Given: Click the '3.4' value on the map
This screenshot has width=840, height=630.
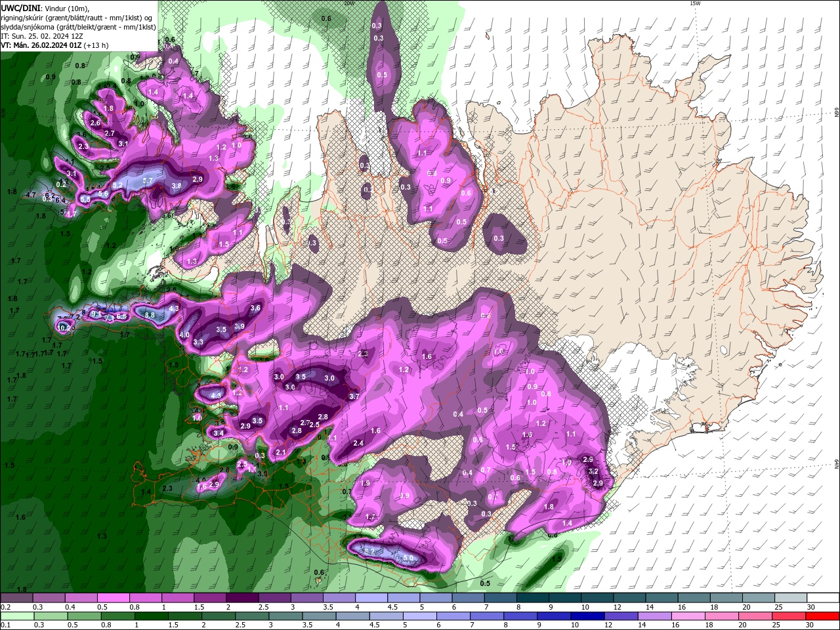Looking at the screenshot, I should (x=219, y=433).
